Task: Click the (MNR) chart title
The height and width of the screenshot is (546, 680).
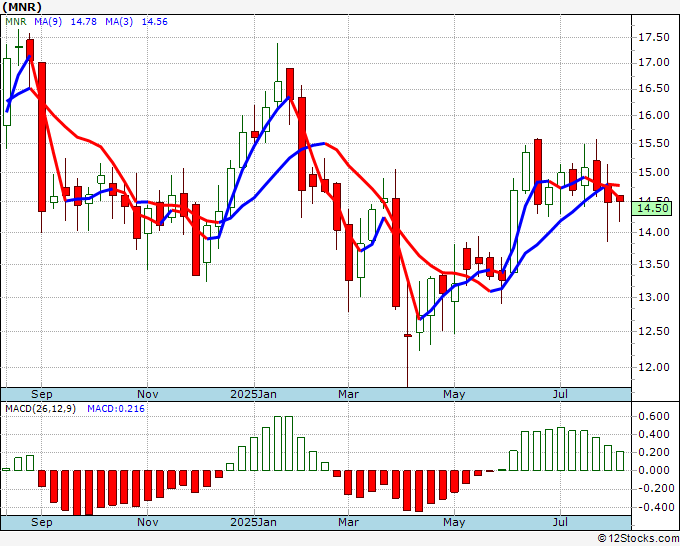Action: pyautogui.click(x=22, y=7)
